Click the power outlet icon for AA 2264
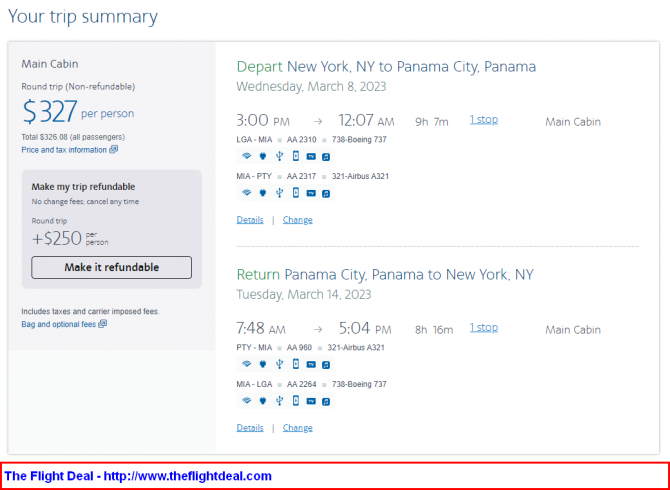The height and width of the screenshot is (490, 670). pos(263,401)
